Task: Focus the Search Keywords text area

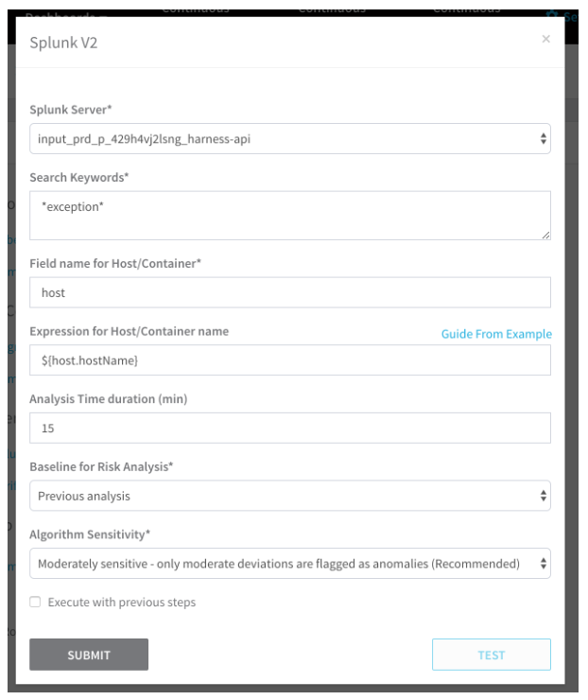Action: tap(290, 216)
